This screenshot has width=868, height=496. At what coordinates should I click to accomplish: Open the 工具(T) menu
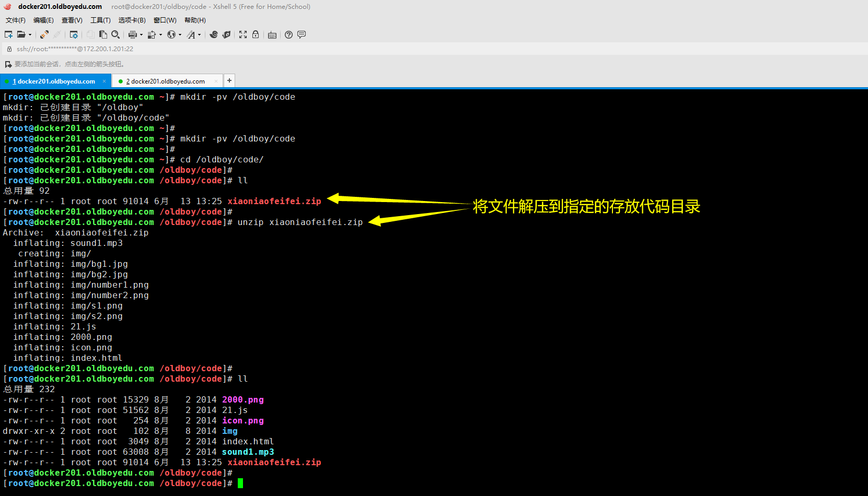point(100,20)
